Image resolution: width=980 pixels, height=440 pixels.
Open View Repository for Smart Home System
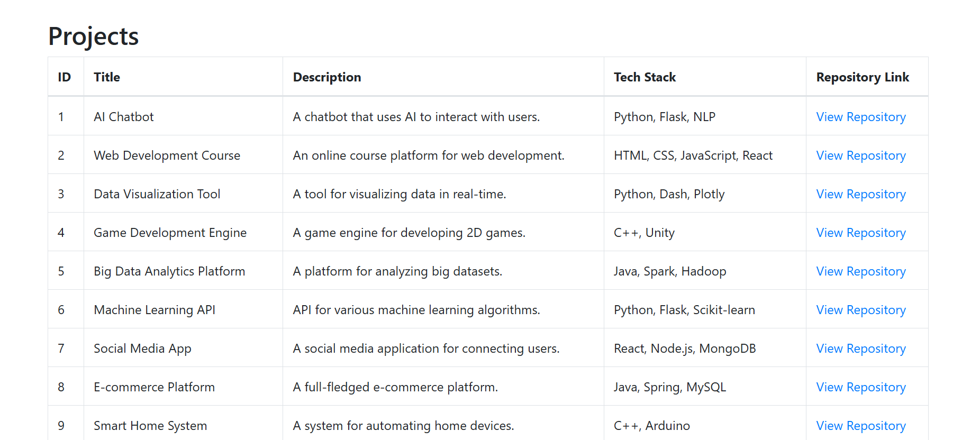(x=861, y=426)
